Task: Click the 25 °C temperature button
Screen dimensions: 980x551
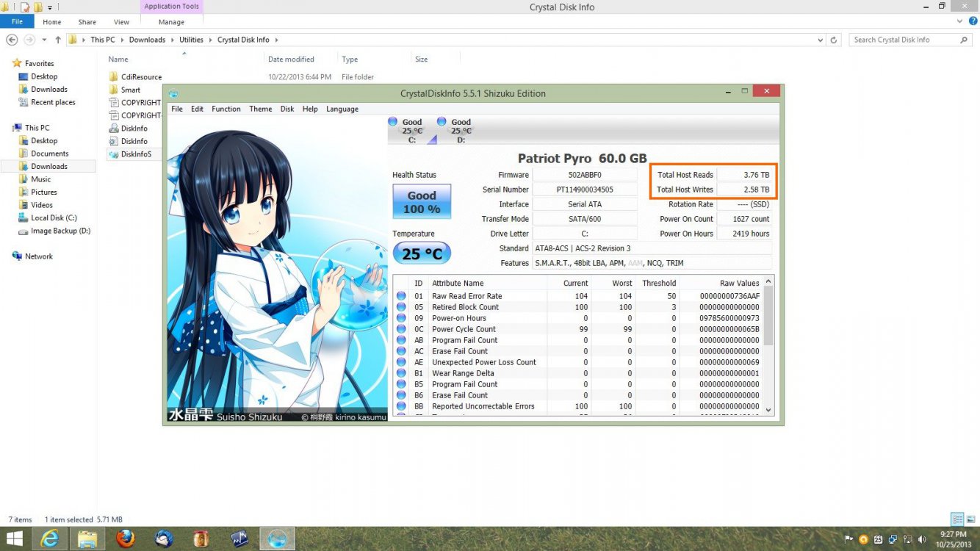Action: [x=422, y=254]
